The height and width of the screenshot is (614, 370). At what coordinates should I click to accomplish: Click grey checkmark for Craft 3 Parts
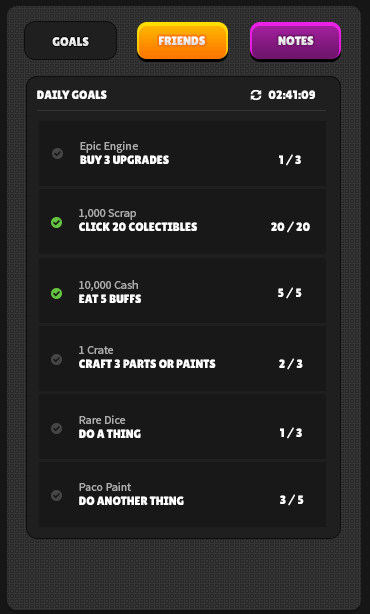[x=57, y=359]
